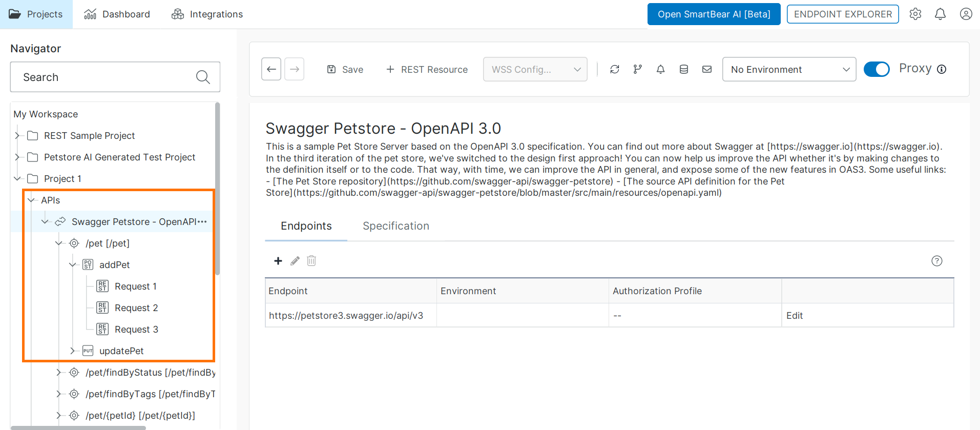Open notifications bell in top bar
Viewport: 980px width, 430px height.
point(940,14)
